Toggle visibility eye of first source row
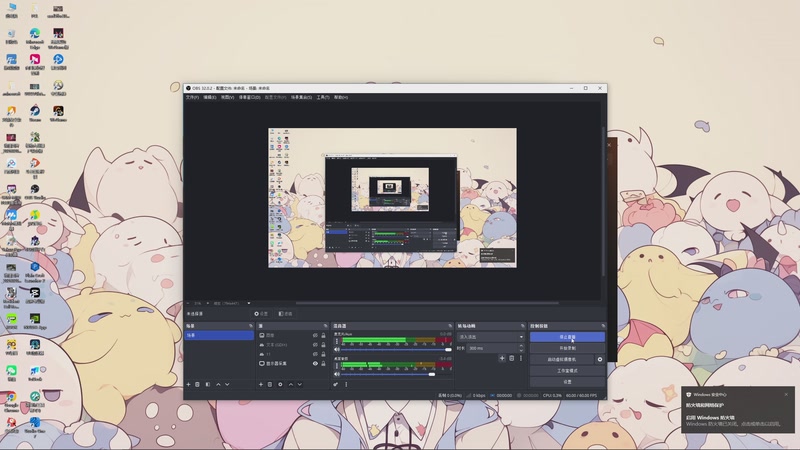This screenshot has width=800, height=450. click(315, 335)
